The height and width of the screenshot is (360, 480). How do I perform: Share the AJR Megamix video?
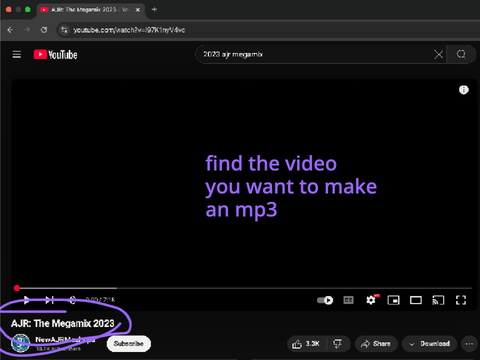click(376, 344)
